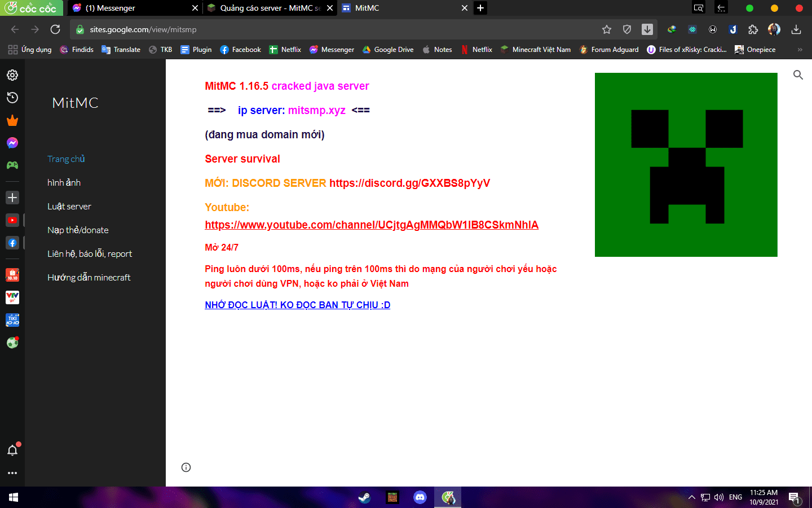812x508 pixels.
Task: Close the (1) Messenger tab
Action: (x=195, y=8)
